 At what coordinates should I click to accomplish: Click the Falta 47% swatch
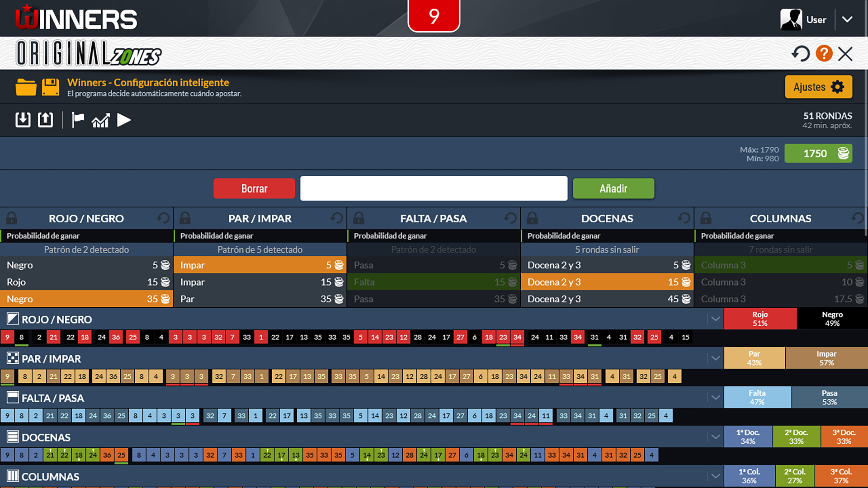coord(757,397)
